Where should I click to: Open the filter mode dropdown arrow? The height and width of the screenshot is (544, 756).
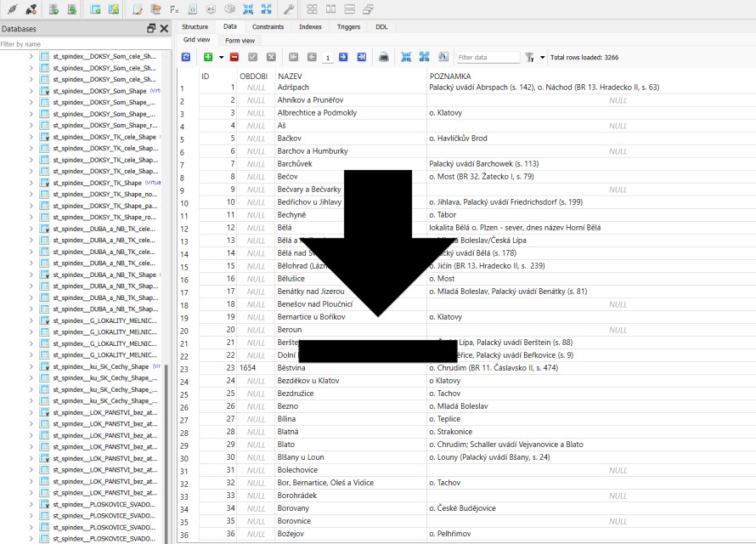tap(542, 58)
